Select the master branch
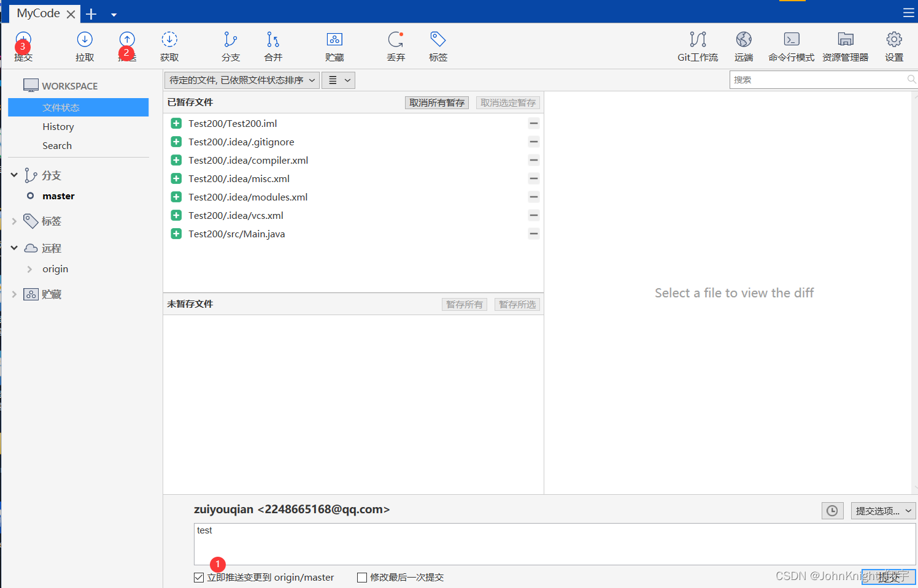Viewport: 918px width, 588px height. pos(58,196)
